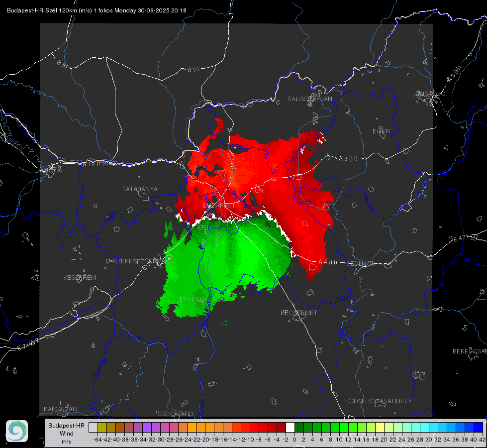Click the TATABÁNYA city label
The width and height of the screenshot is (487, 448).
[x=140, y=189]
